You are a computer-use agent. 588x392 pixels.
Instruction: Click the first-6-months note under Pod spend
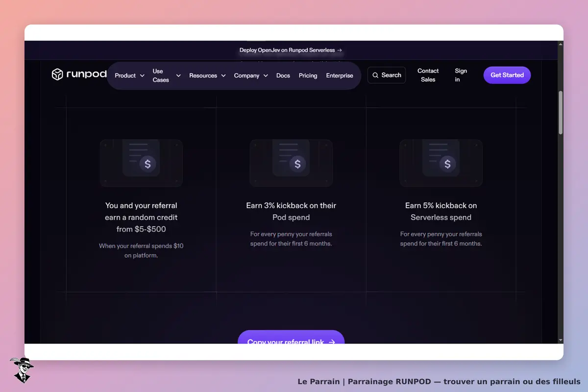[291, 239]
